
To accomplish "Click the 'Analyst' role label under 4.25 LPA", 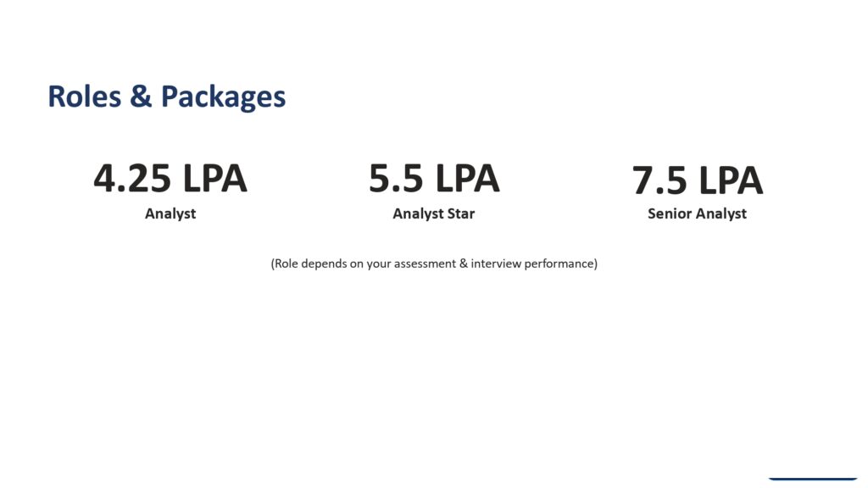I will pyautogui.click(x=170, y=214).
